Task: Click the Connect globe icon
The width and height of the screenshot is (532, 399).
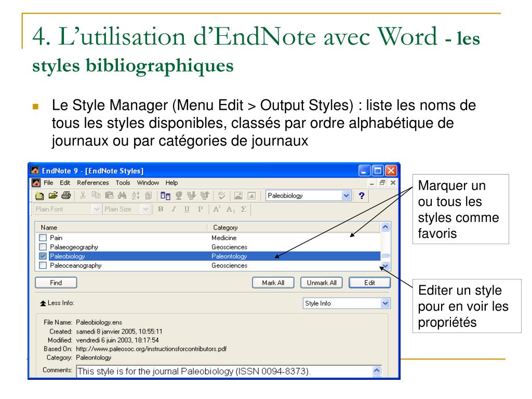Action: tap(179, 196)
